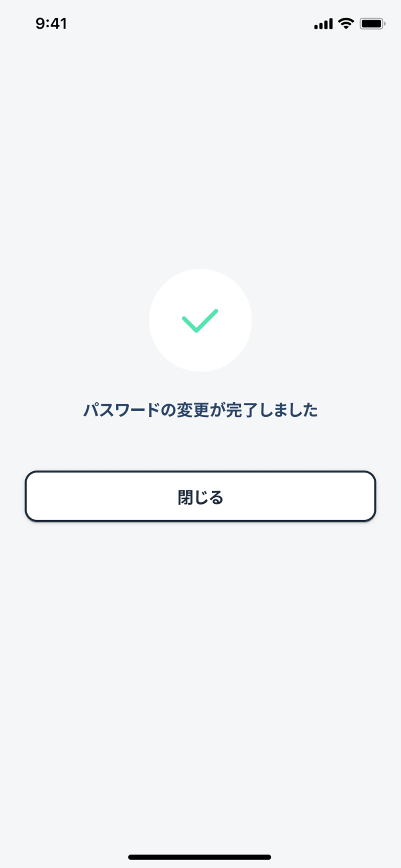This screenshot has width=401, height=868.
Task: Tap the white circle surrounding the checkmark
Action: [200, 320]
